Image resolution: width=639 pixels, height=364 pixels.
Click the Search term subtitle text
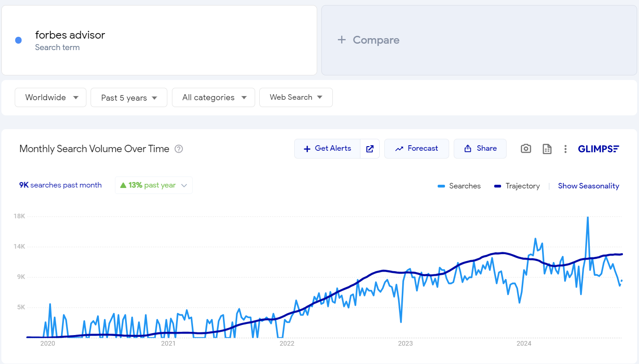pyautogui.click(x=57, y=47)
